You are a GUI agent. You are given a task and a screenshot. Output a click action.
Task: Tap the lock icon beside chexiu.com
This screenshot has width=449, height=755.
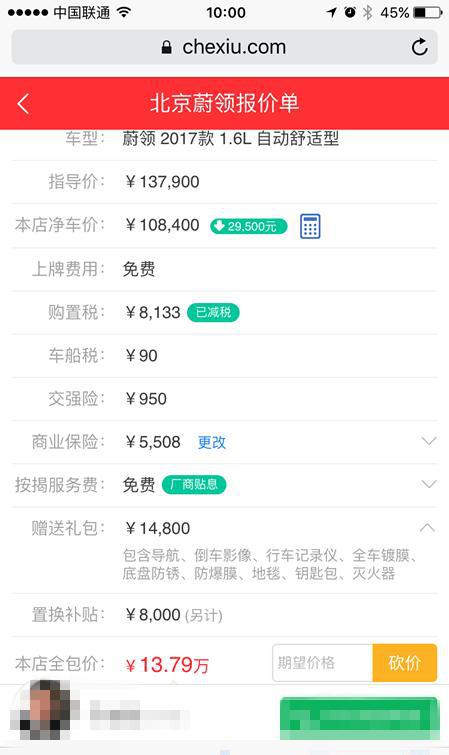click(166, 47)
